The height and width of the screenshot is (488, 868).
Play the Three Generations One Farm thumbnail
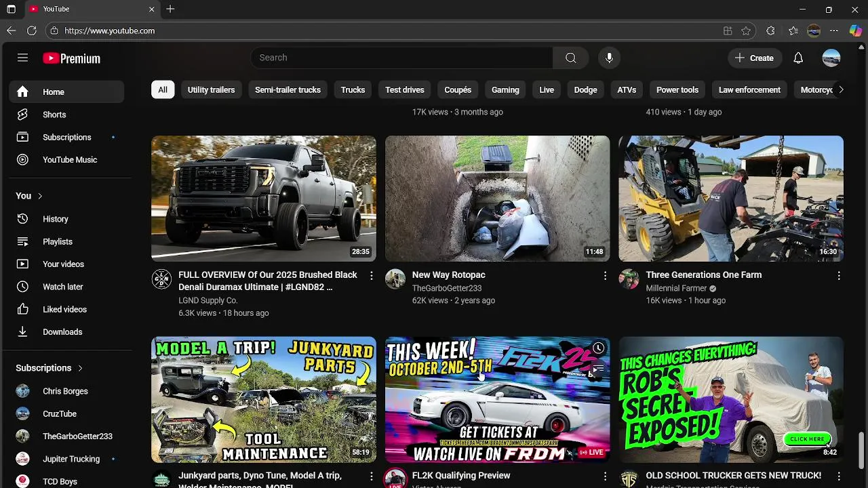[x=731, y=199]
